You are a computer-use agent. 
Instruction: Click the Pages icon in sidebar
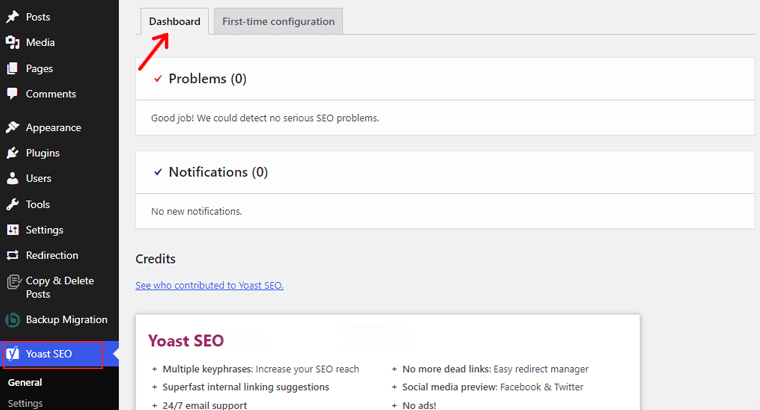[13, 68]
